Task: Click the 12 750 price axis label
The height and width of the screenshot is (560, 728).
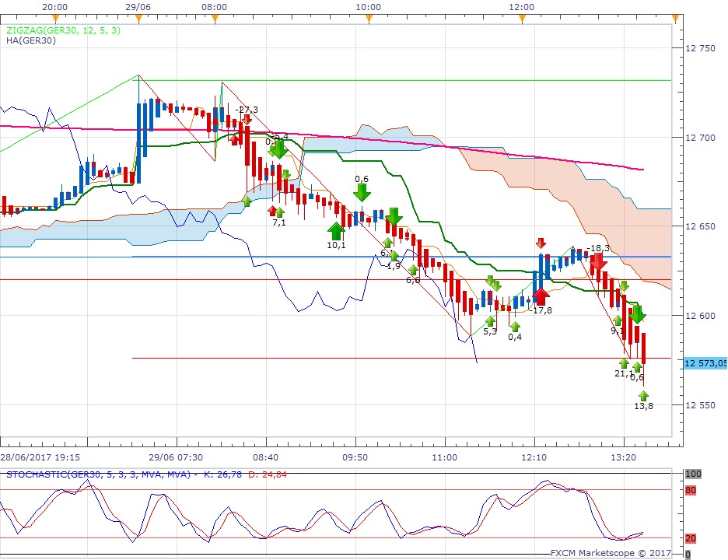Action: click(x=700, y=48)
